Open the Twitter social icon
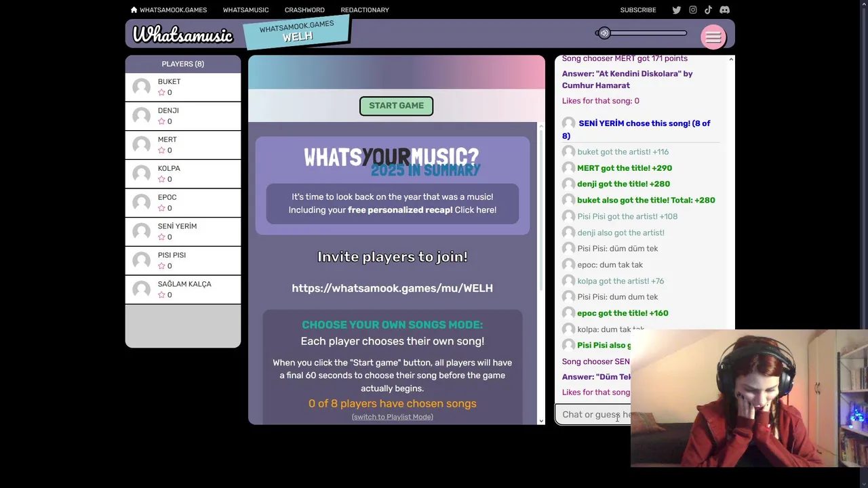 [676, 9]
